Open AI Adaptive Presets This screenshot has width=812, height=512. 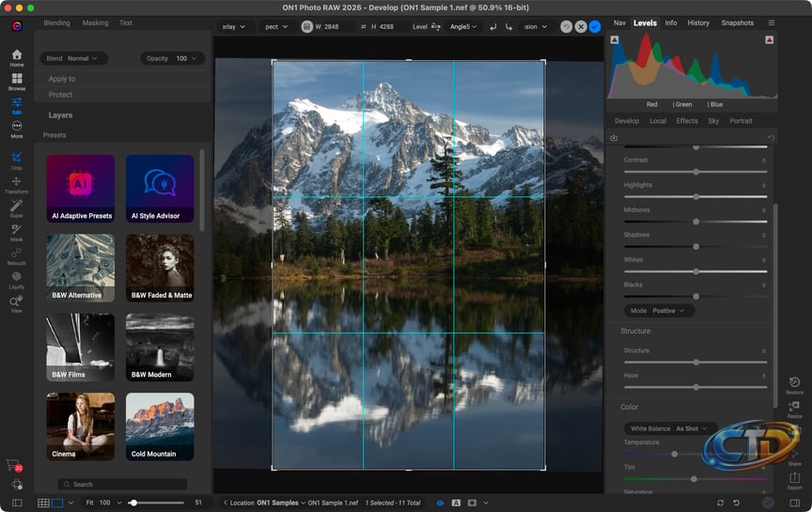[x=80, y=189]
